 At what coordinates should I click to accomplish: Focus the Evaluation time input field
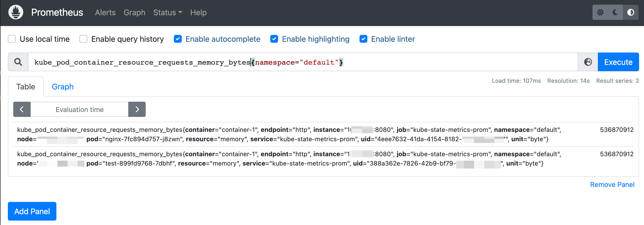(79, 109)
